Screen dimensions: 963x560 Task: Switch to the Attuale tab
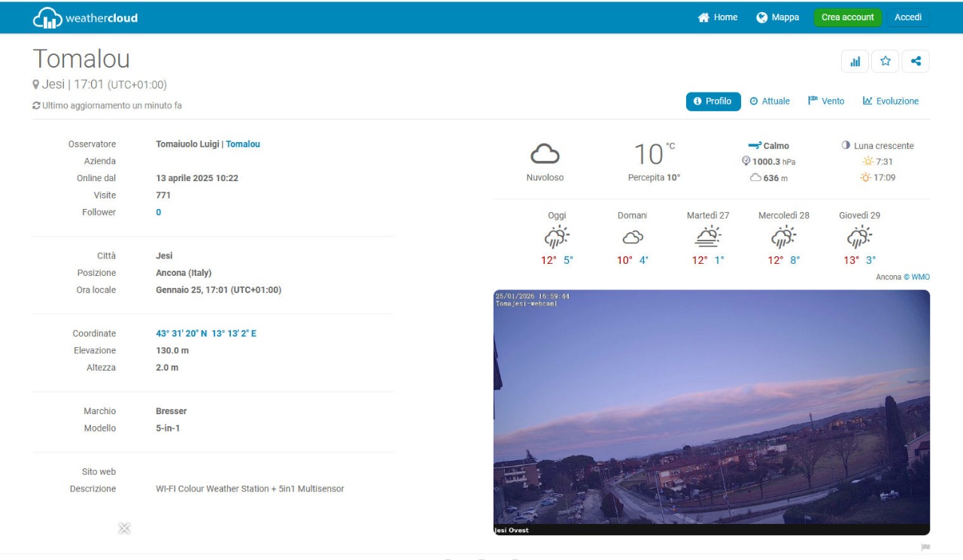(770, 101)
